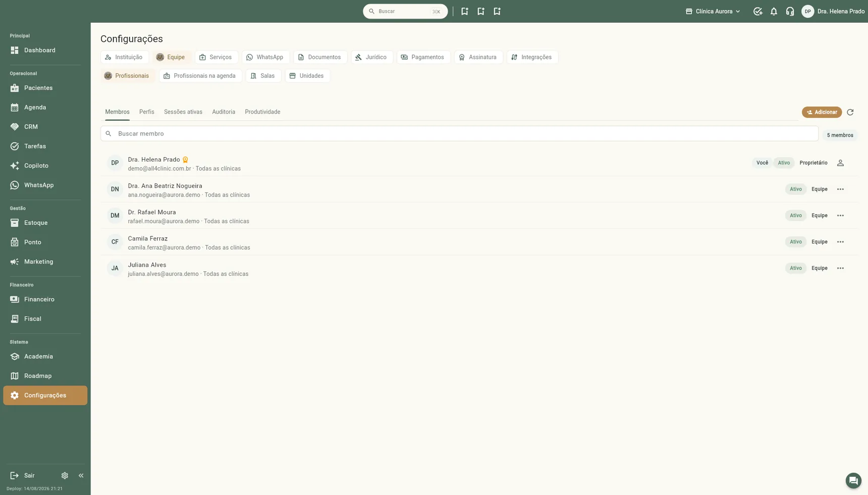The width and height of the screenshot is (868, 495).
Task: Open the Assinatura settings tab
Action: click(478, 57)
